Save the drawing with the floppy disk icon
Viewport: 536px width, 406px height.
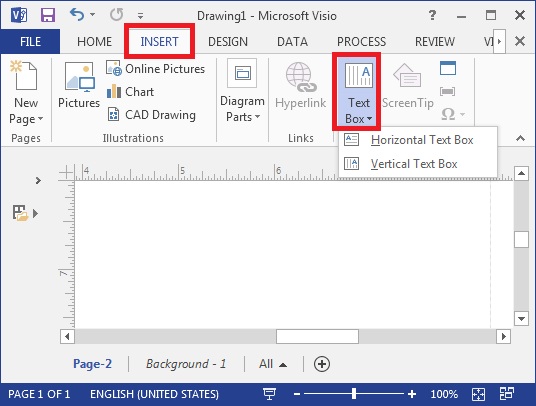pos(48,15)
